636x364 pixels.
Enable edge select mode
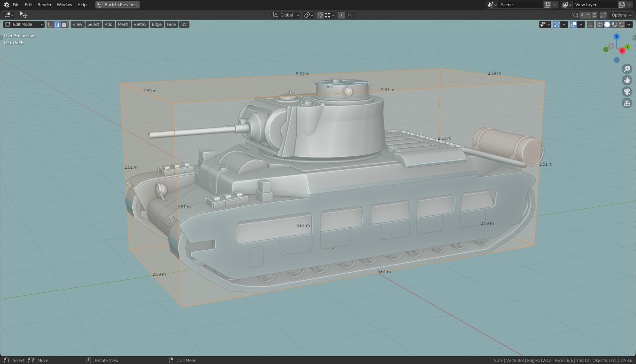pyautogui.click(x=58, y=24)
